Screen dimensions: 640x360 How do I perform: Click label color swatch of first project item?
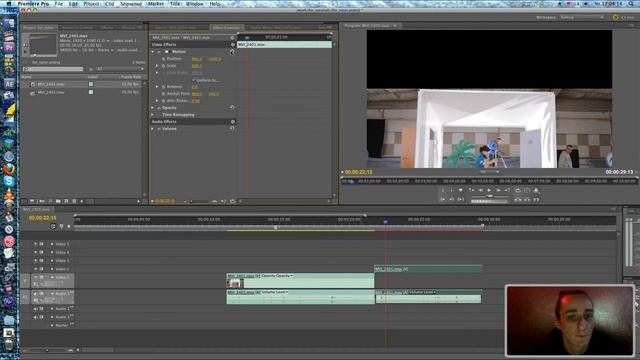(x=91, y=84)
